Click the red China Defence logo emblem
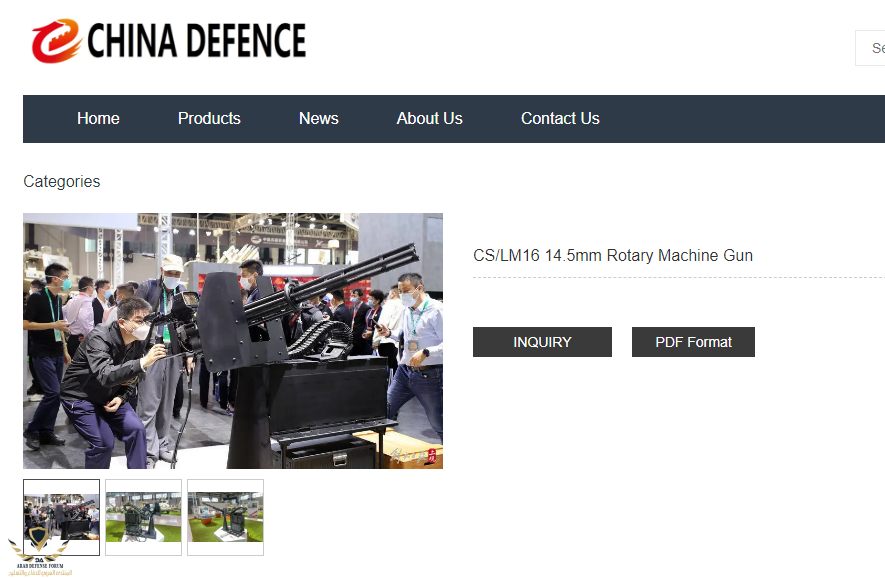The width and height of the screenshot is (885, 578). tap(56, 42)
